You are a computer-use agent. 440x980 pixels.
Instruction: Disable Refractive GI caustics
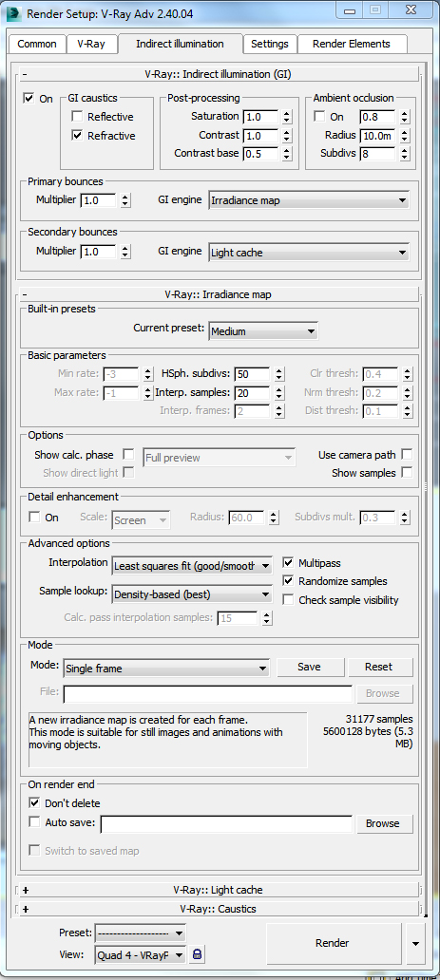77,135
